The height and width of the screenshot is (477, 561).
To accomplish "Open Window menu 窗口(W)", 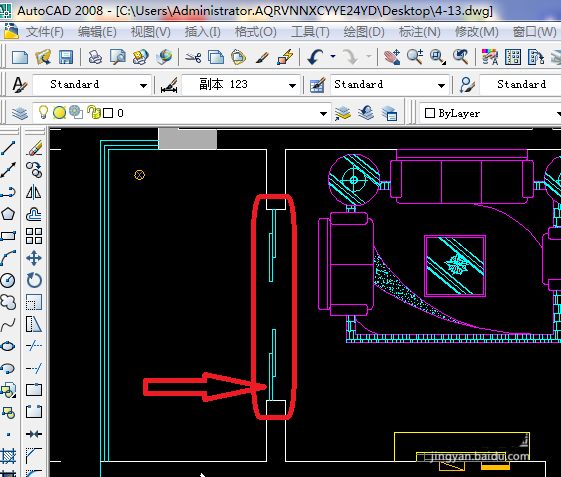I will tap(535, 32).
